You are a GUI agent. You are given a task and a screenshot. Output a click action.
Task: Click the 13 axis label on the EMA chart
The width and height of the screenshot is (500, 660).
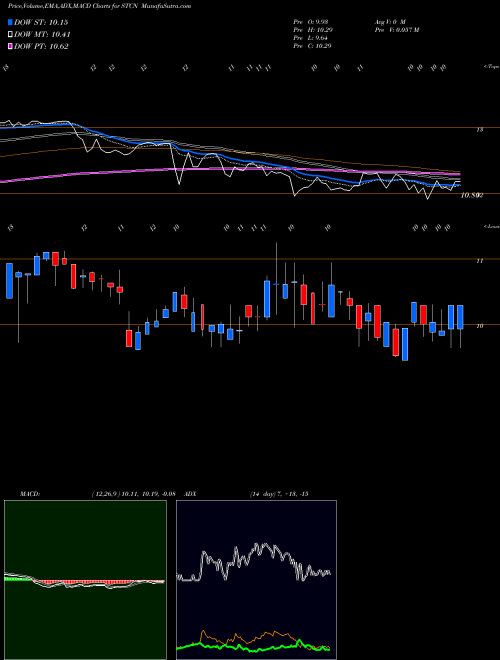coord(479,130)
